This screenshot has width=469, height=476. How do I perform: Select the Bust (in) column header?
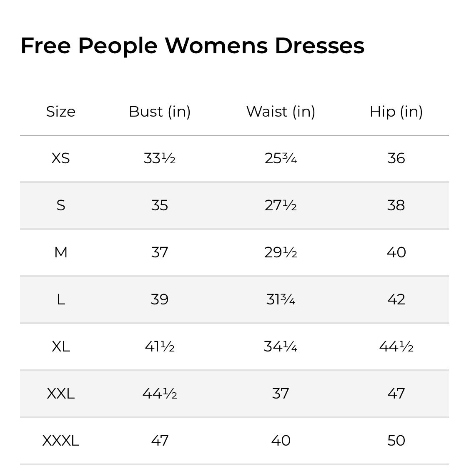point(160,112)
